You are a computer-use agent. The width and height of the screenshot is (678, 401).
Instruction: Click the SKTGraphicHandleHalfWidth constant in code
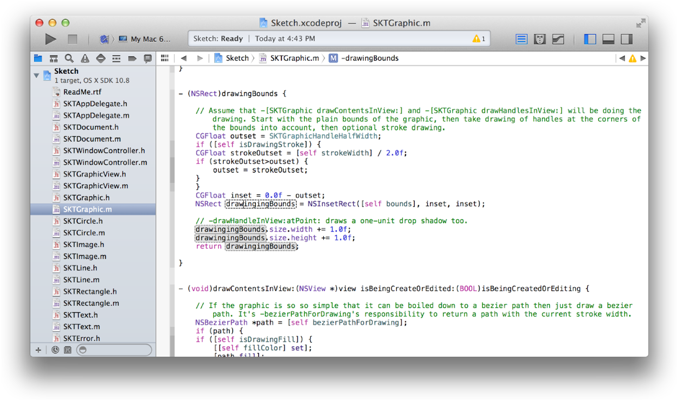tap(323, 136)
